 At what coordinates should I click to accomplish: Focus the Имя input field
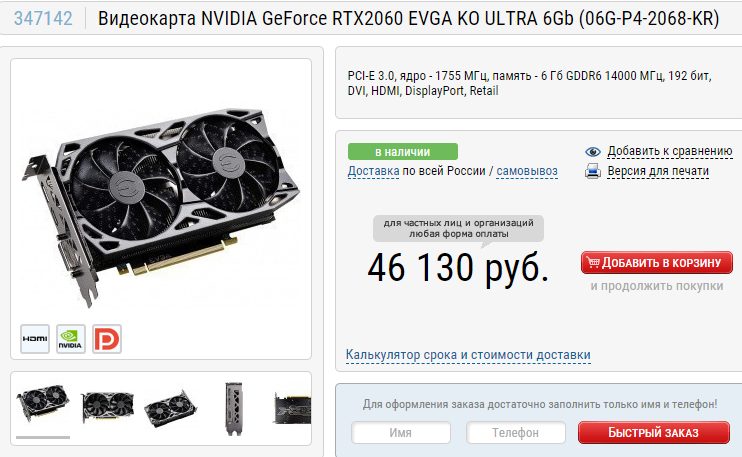click(401, 432)
